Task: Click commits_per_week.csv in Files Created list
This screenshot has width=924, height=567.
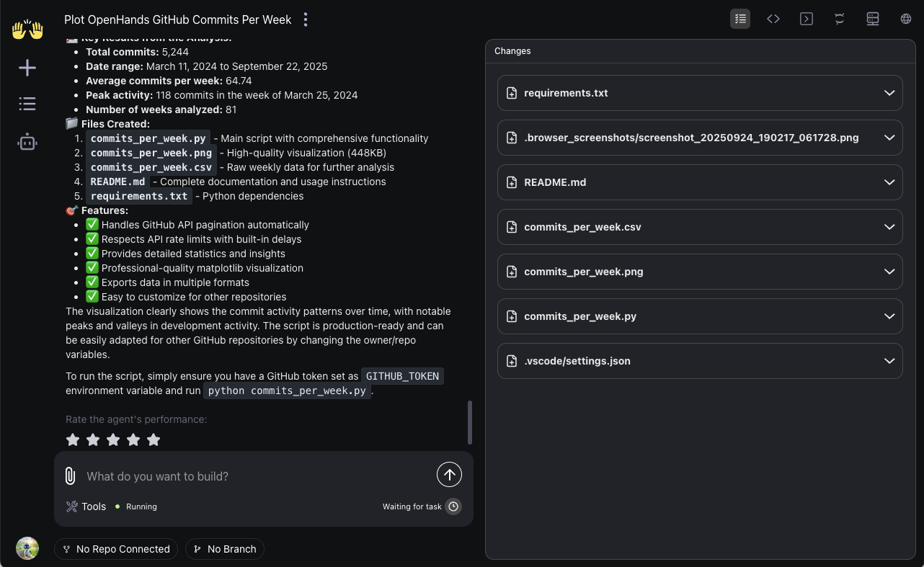Action: pos(151,167)
